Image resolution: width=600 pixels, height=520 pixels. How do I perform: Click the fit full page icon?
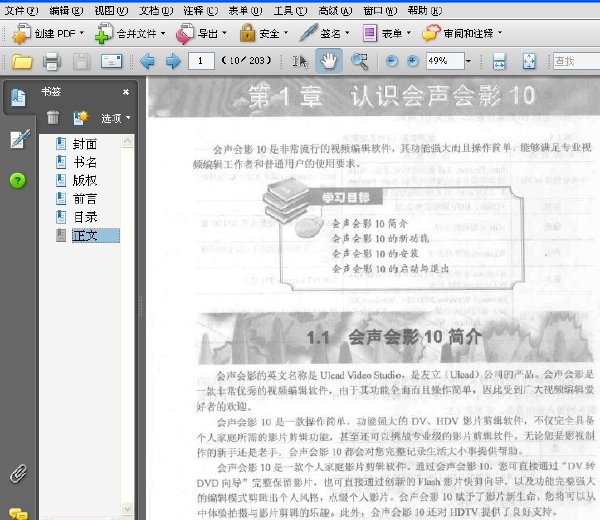[x=529, y=61]
